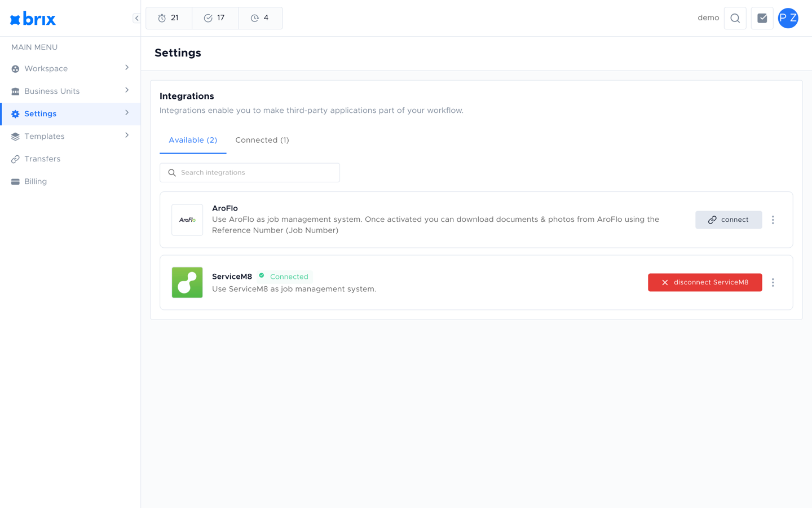Expand the Workspace chevron

click(127, 68)
